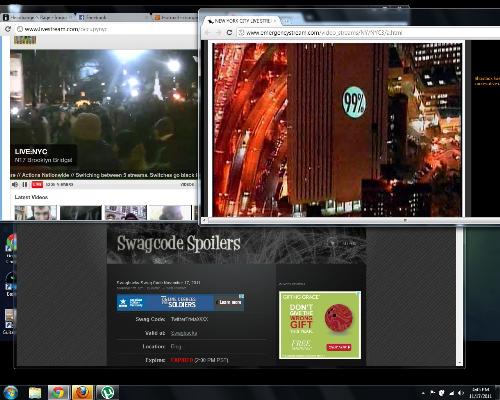
Task: Click the emergency stream address bar
Action: [x=367, y=33]
